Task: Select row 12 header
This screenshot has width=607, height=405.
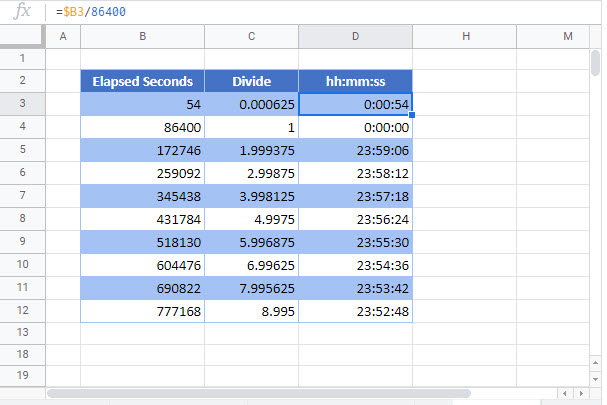Action: tap(22, 311)
